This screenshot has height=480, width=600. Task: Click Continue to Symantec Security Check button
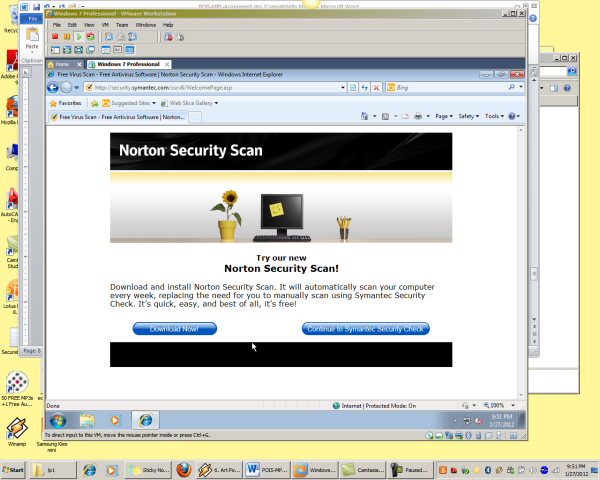(366, 329)
